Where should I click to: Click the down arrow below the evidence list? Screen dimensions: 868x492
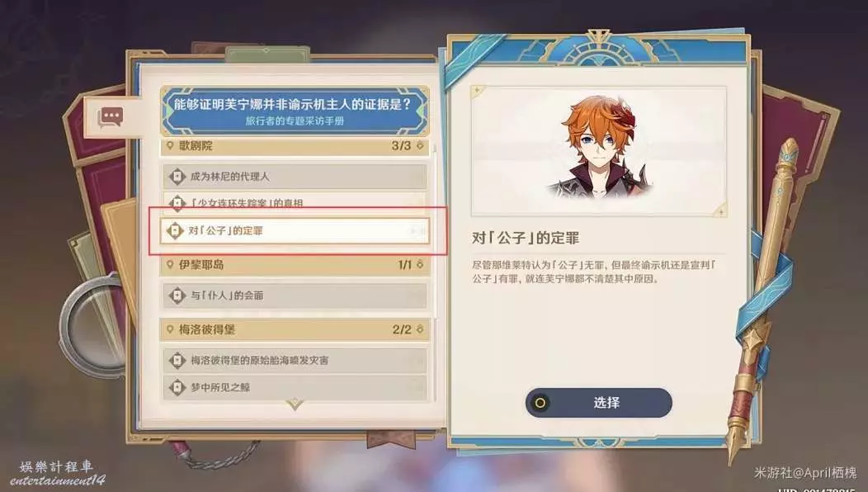point(295,404)
